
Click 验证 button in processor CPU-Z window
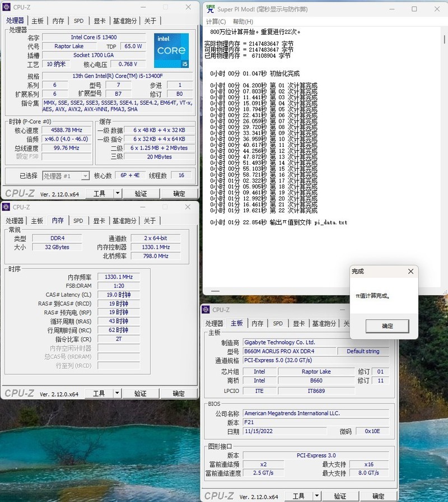click(x=141, y=193)
